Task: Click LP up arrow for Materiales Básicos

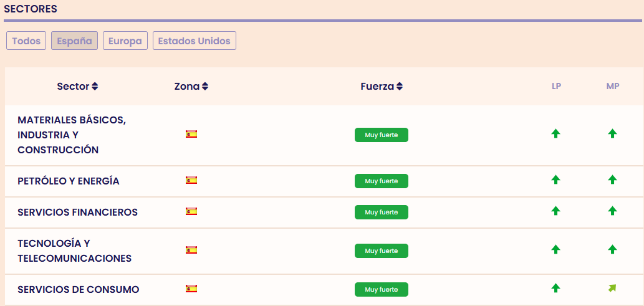Action: [x=555, y=133]
